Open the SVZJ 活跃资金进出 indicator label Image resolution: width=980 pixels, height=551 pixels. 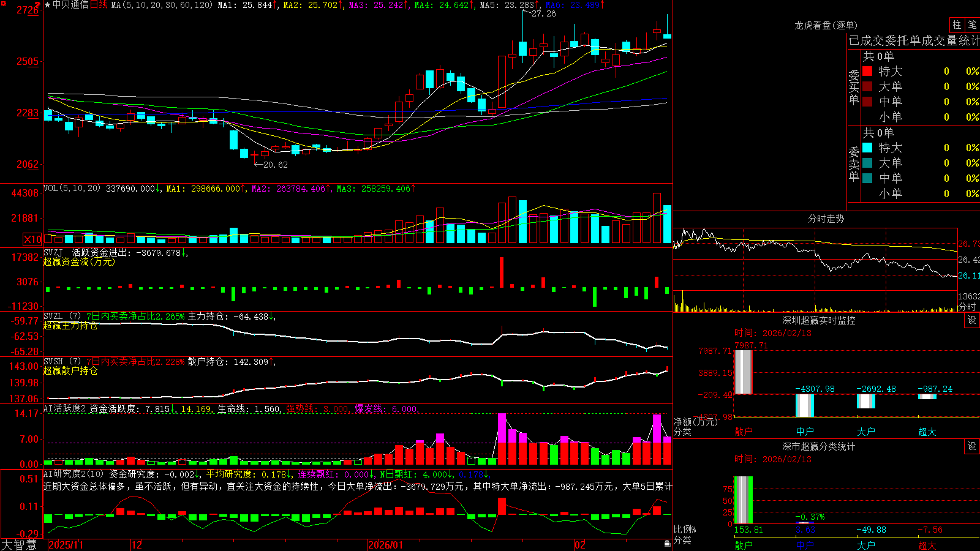(x=86, y=252)
